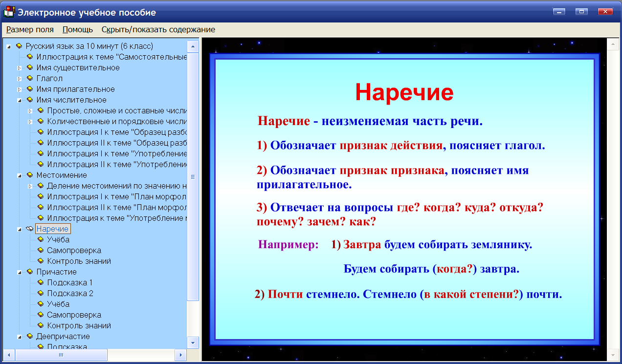Expand the Деление местоимений по значению node
This screenshot has width=622, height=364.
click(30, 185)
